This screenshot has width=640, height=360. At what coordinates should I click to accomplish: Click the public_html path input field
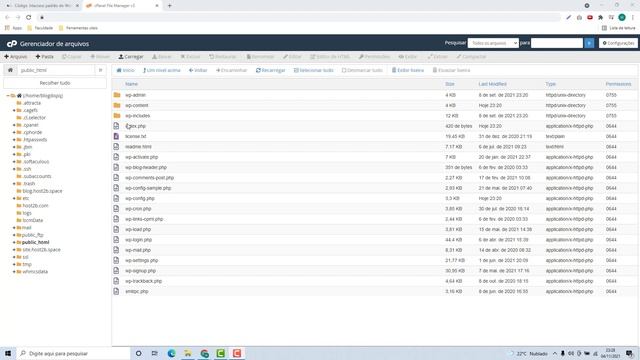(56, 70)
